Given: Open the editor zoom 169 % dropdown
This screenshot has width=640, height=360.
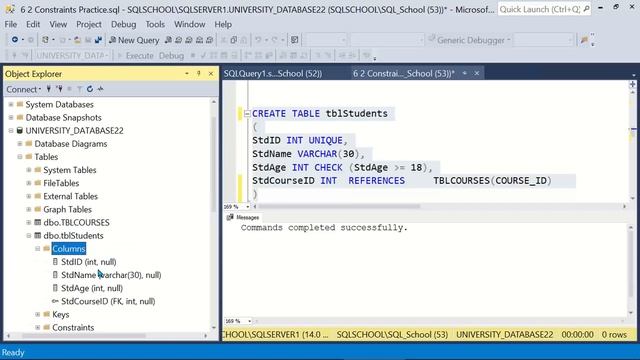Looking at the screenshot, I should click(x=247, y=207).
